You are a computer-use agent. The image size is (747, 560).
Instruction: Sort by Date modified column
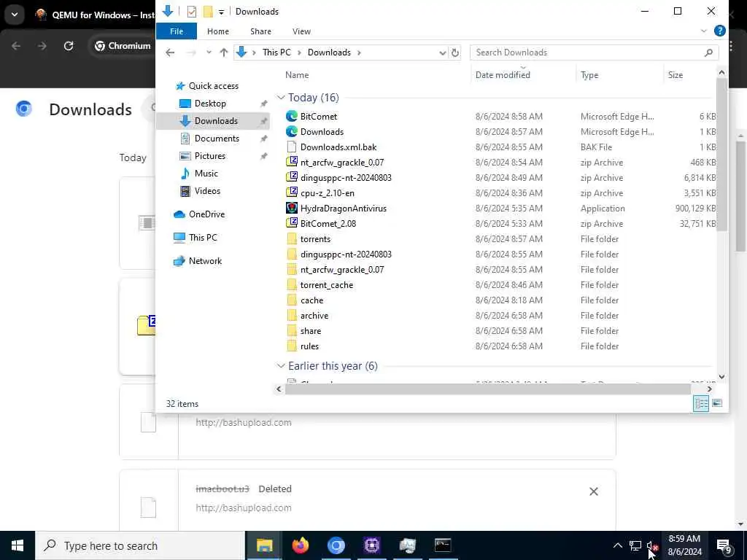[x=503, y=75]
